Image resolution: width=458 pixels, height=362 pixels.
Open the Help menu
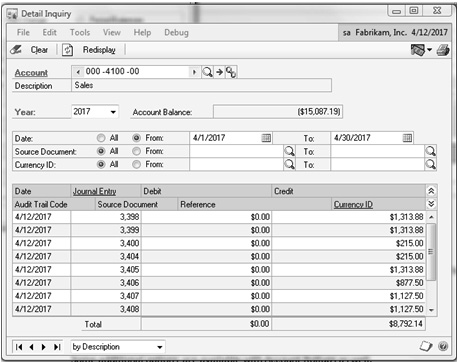[x=142, y=32]
